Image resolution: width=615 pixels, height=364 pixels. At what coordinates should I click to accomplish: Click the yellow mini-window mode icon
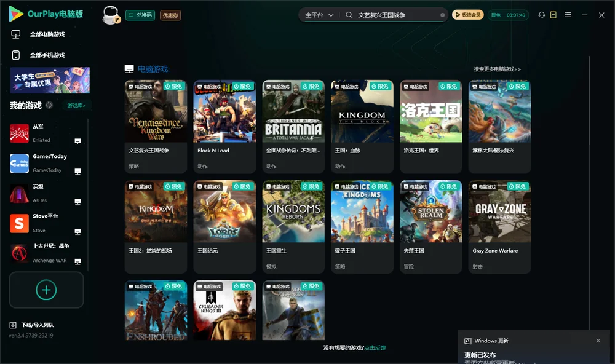pos(553,15)
